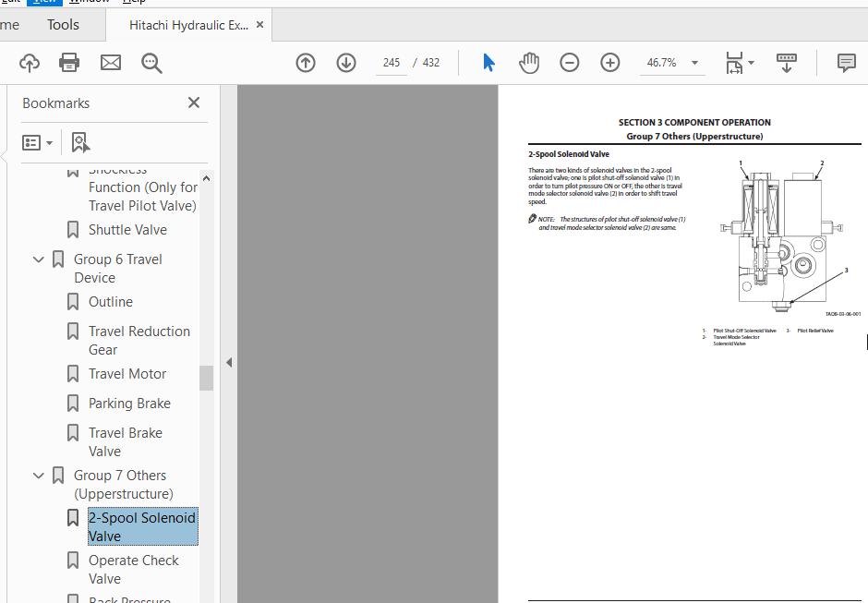868x603 pixels.
Task: Click the fit page width tool
Action: pyautogui.click(x=734, y=63)
